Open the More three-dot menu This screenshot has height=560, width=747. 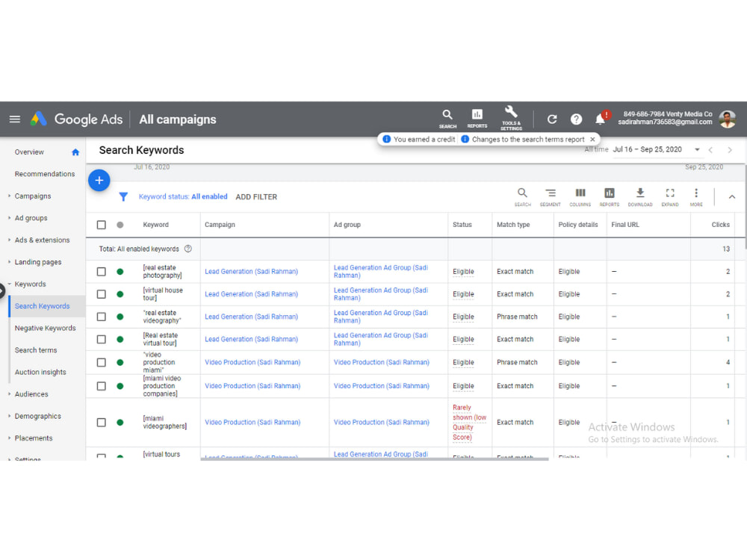696,196
